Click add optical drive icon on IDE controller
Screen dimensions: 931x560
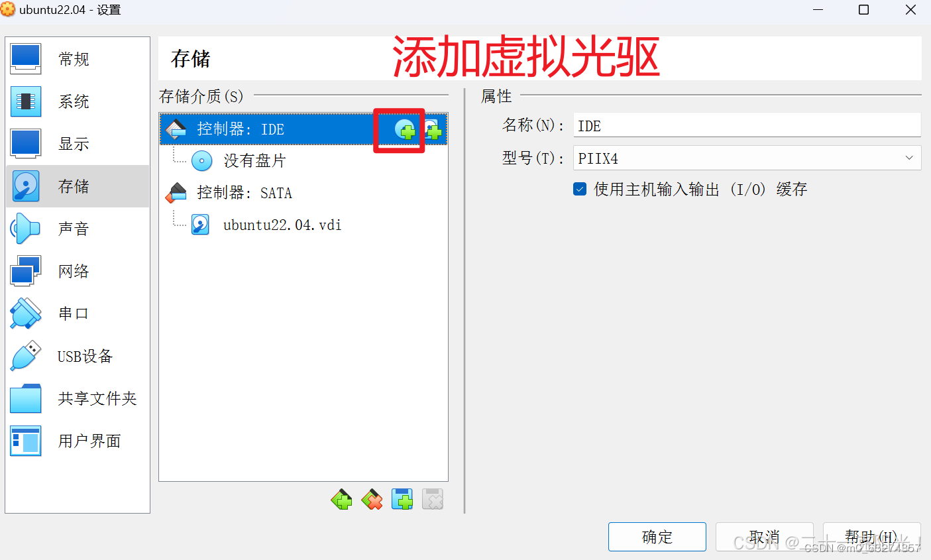point(405,129)
